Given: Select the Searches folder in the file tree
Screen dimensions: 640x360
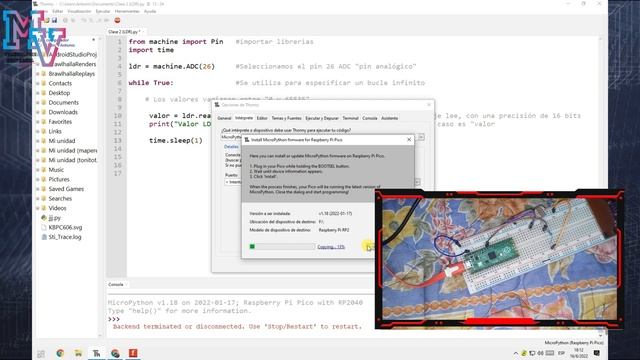Looking at the screenshot, I should 60,199.
